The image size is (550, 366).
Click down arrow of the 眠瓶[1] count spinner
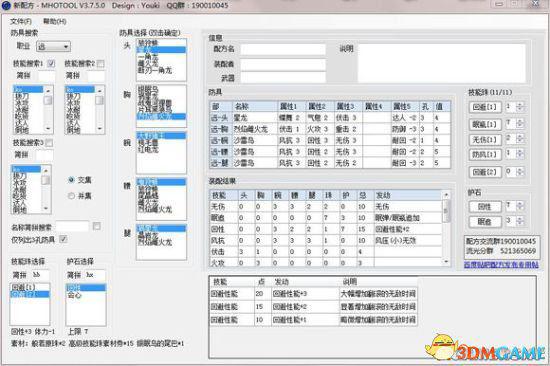click(x=520, y=126)
